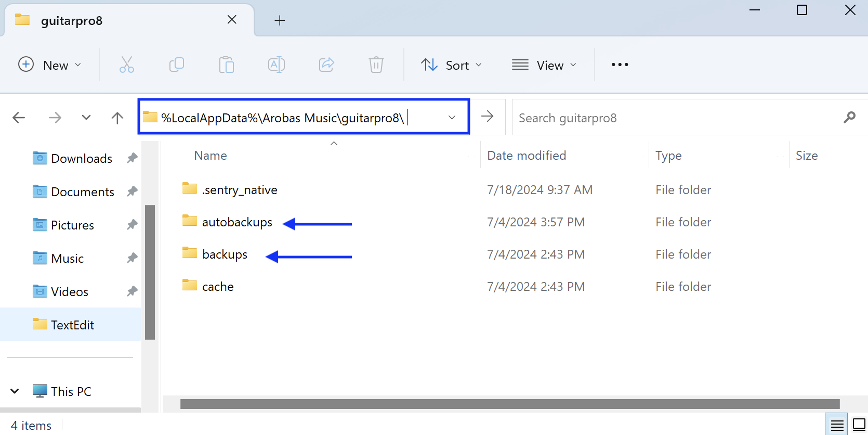Screen dimensions: 868x435
Task: Open Music in navigation pane
Action: [x=67, y=259]
